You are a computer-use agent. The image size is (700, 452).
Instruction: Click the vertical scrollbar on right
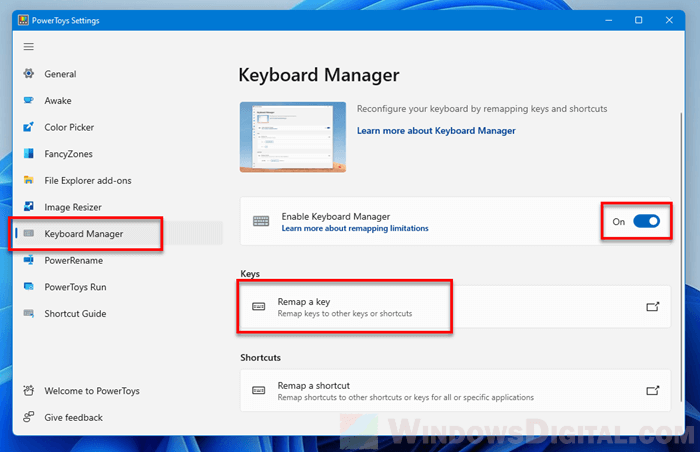(x=680, y=257)
